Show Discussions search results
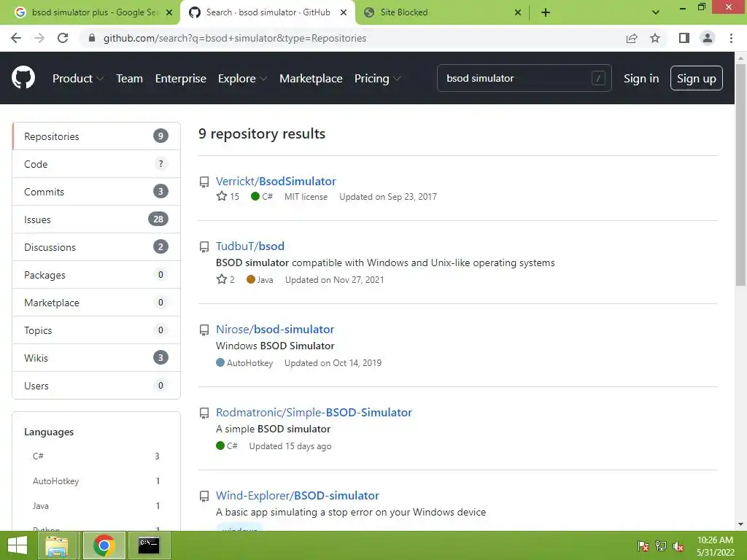This screenshot has width=747, height=560. click(x=96, y=246)
